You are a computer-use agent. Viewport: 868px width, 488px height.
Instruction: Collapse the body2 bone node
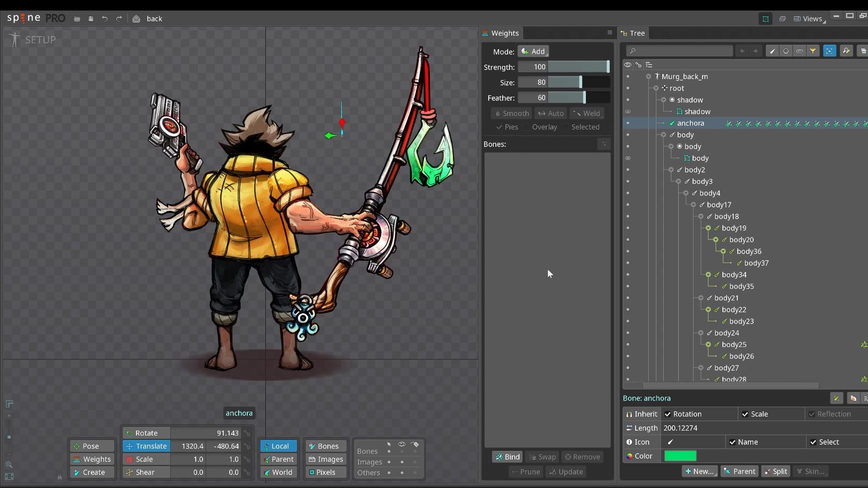tap(671, 170)
